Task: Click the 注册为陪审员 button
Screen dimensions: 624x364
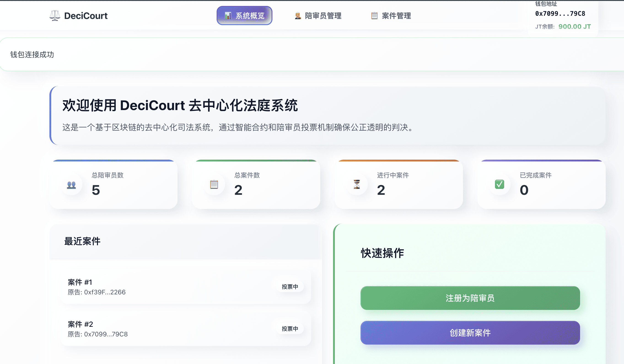Action: click(x=470, y=298)
